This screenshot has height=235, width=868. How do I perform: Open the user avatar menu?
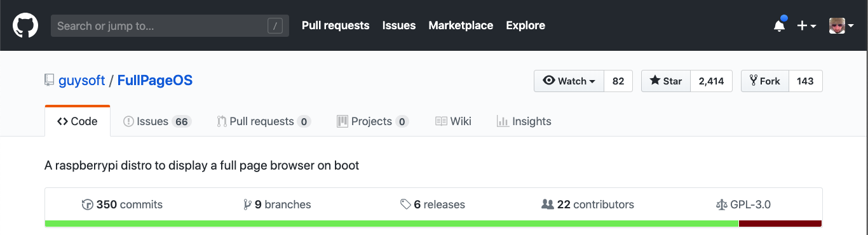click(x=841, y=25)
